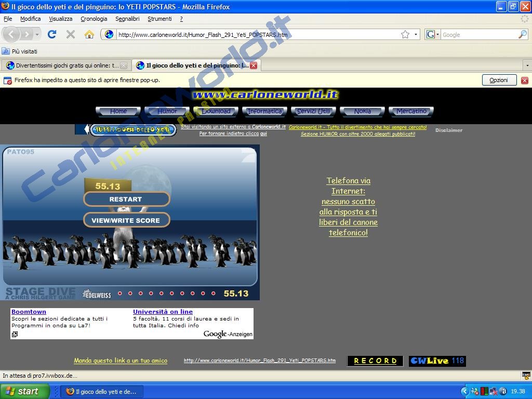Click the qui link to go back
The height and width of the screenshot is (399, 532).
[x=263, y=134]
